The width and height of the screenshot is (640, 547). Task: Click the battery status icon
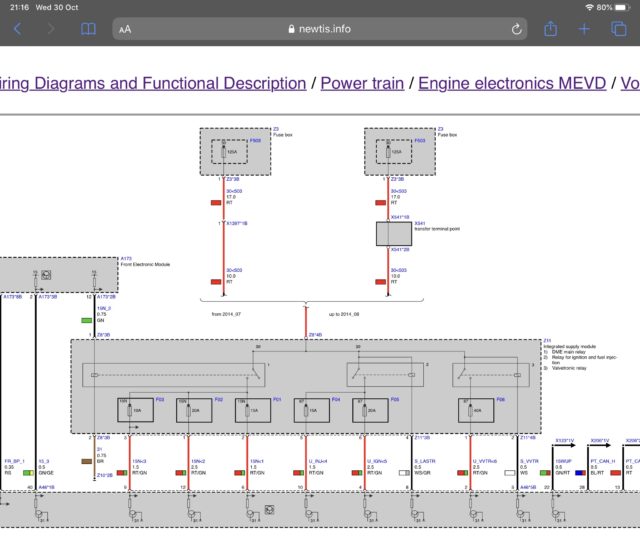click(621, 7)
